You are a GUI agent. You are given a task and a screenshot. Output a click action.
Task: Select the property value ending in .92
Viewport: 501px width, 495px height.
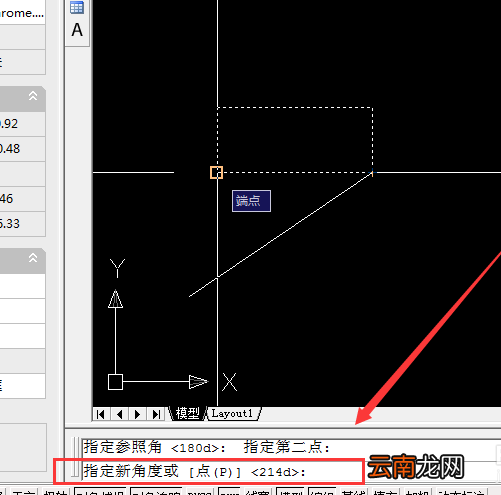tap(22, 124)
